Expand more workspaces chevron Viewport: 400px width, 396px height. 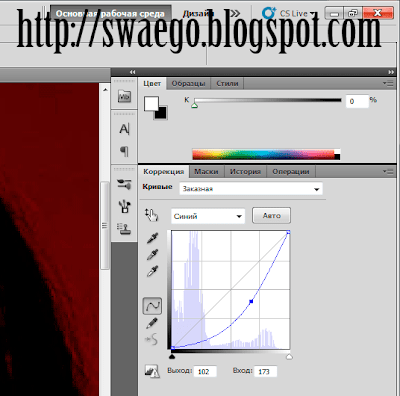coord(235,13)
